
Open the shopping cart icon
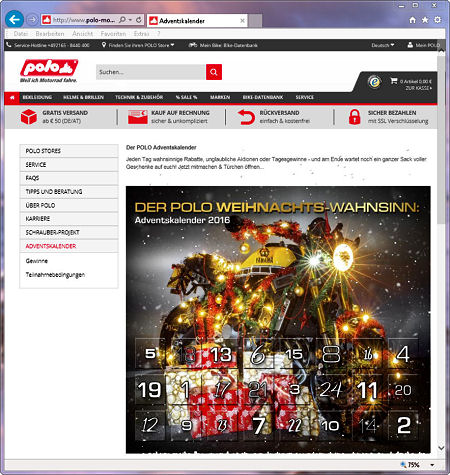pos(394,81)
